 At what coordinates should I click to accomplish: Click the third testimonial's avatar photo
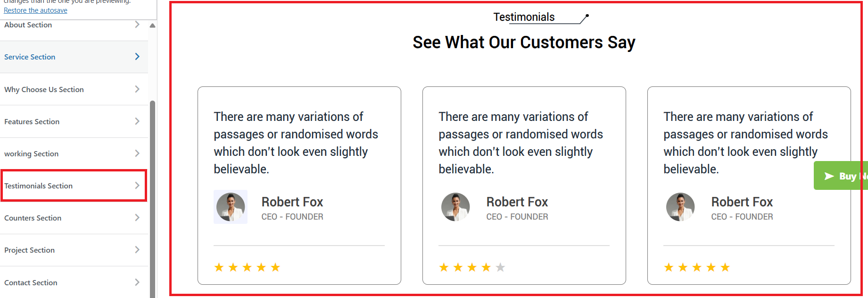(x=680, y=207)
